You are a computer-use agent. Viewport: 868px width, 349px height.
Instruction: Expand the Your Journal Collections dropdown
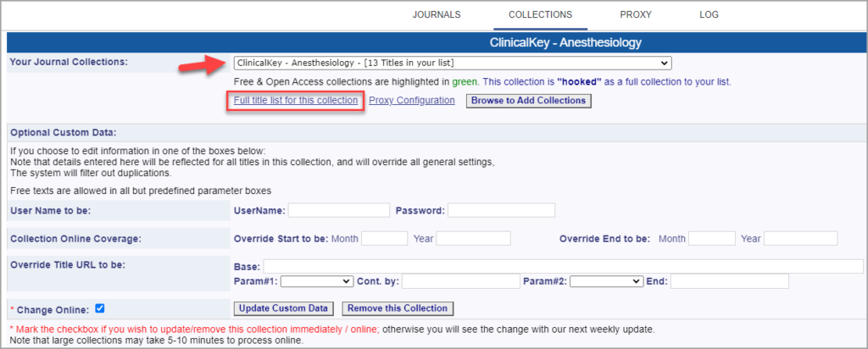pos(453,63)
